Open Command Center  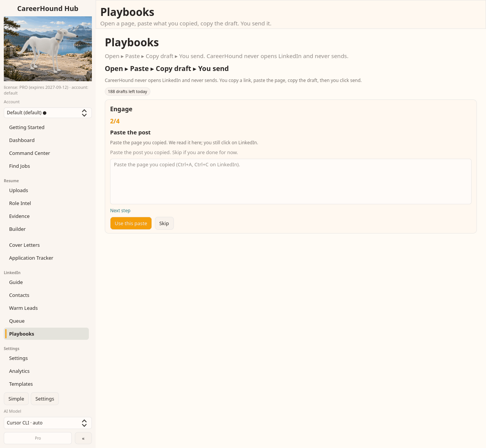pos(46,153)
